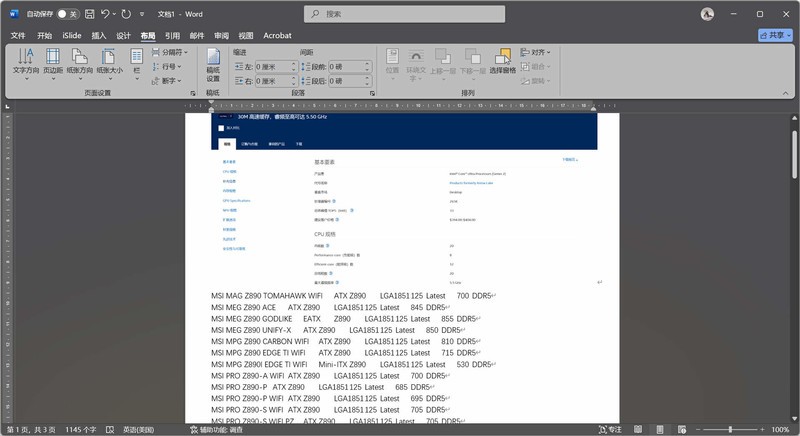800x436 pixels.
Task: Open 行号 line numbers dropdown
Action: point(167,67)
